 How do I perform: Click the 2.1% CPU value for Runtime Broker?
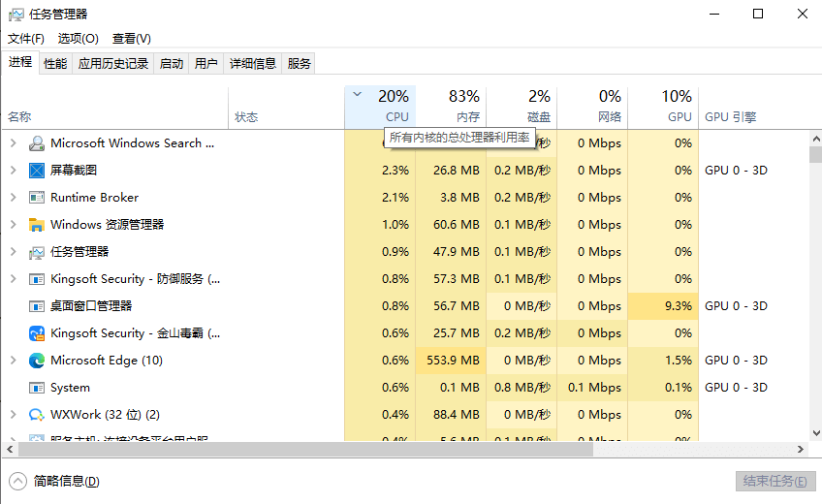(x=395, y=198)
